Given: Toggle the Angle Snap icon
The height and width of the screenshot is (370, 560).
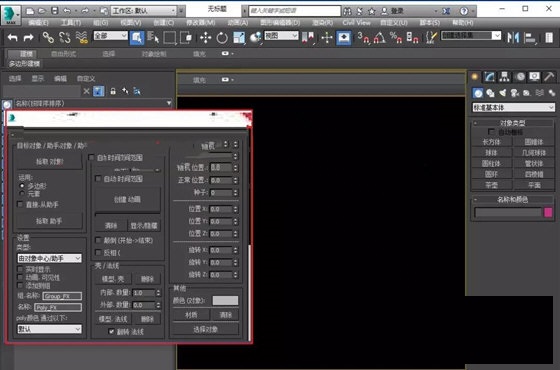Looking at the screenshot, I should click(x=379, y=37).
